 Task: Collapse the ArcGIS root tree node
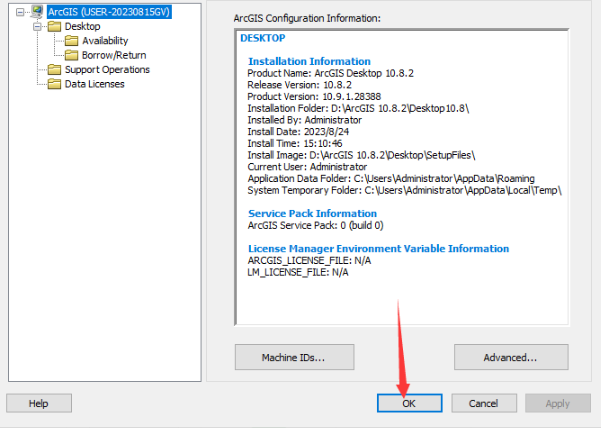coord(20,12)
